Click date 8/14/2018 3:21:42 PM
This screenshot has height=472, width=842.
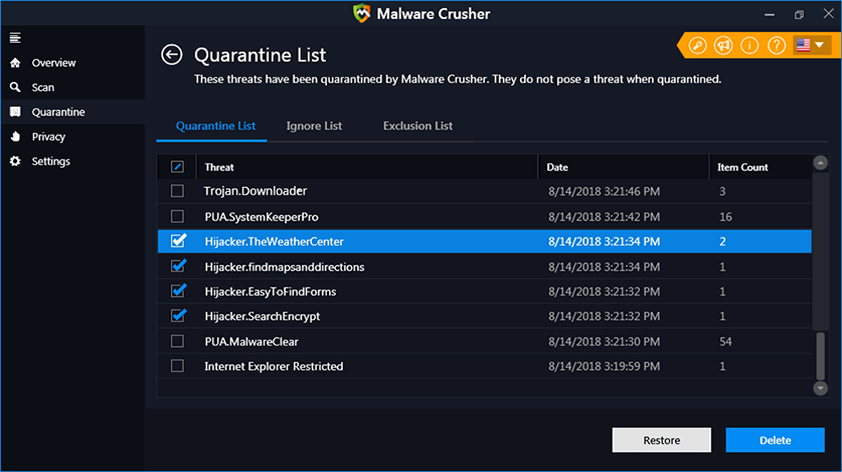[604, 217]
